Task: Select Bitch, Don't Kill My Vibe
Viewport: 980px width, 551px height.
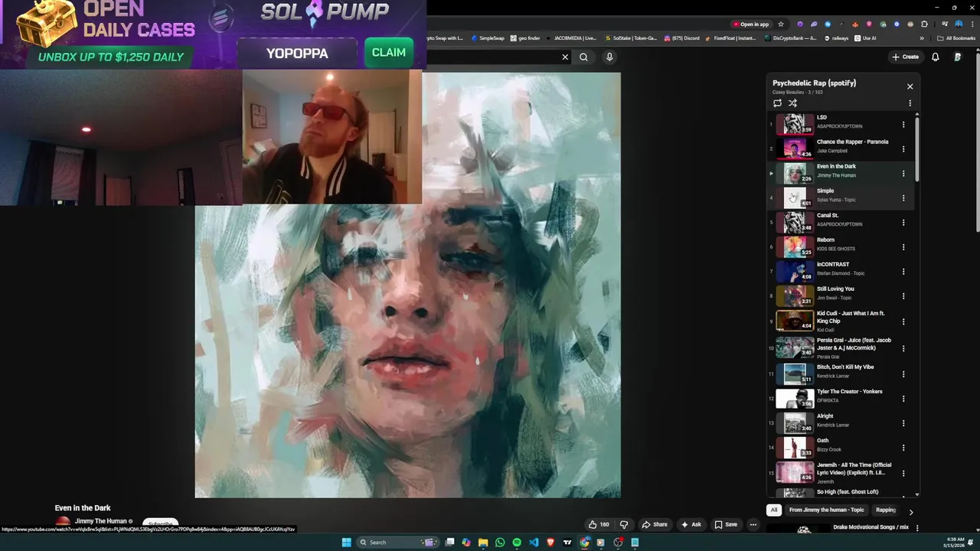Action: click(x=840, y=373)
